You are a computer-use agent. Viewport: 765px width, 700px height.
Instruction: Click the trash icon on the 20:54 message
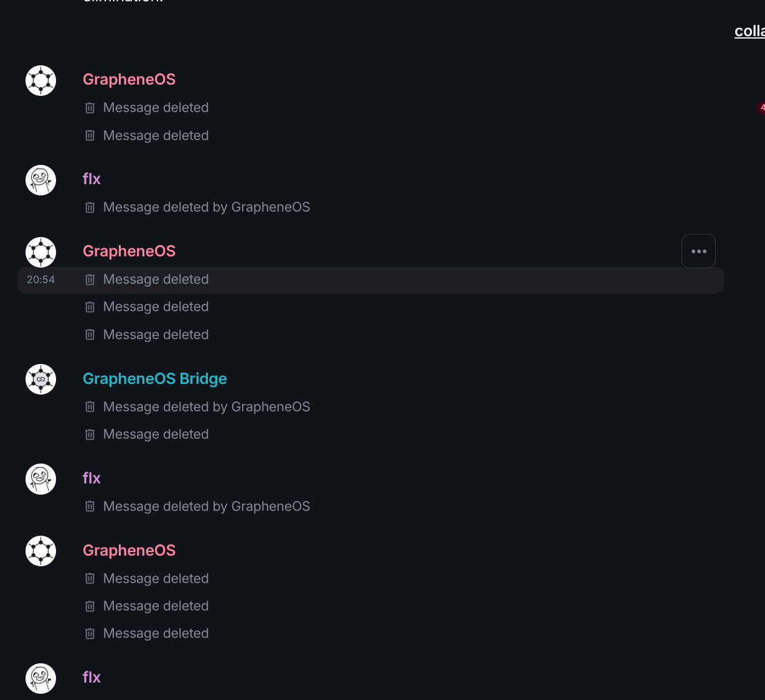click(90, 279)
